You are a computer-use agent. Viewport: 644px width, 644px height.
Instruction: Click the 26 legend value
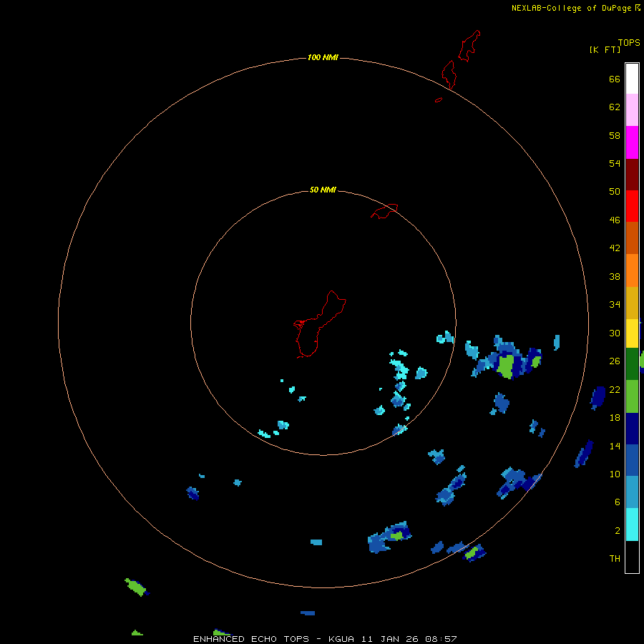(615, 361)
